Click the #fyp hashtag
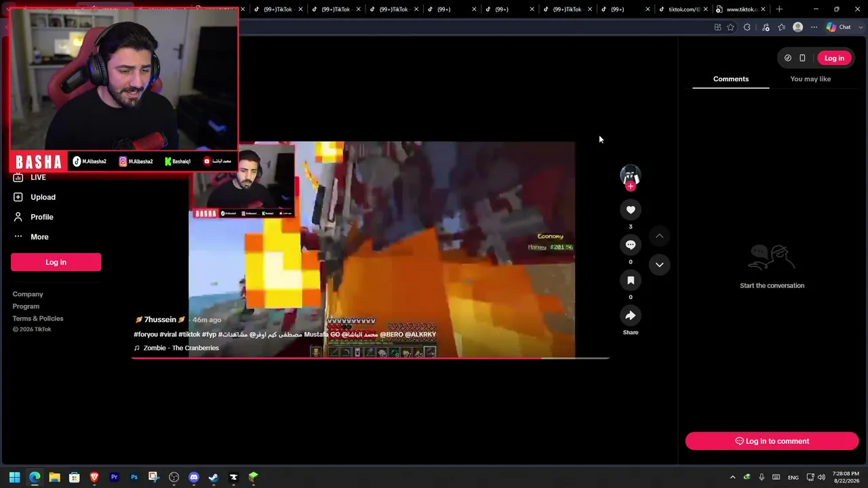This screenshot has height=488, width=868. click(x=209, y=334)
